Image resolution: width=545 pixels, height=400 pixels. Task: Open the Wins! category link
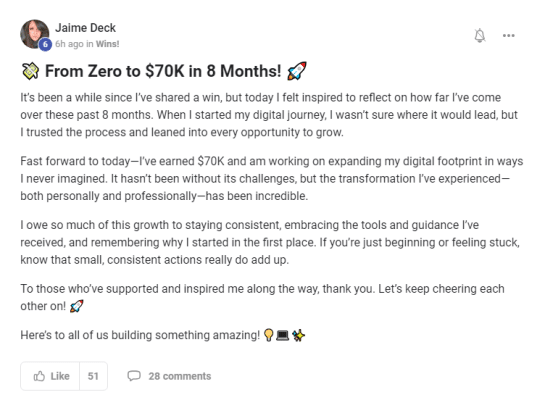point(107,44)
